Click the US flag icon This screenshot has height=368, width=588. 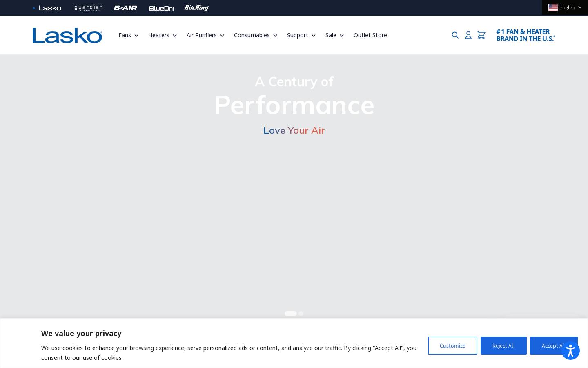(553, 7)
